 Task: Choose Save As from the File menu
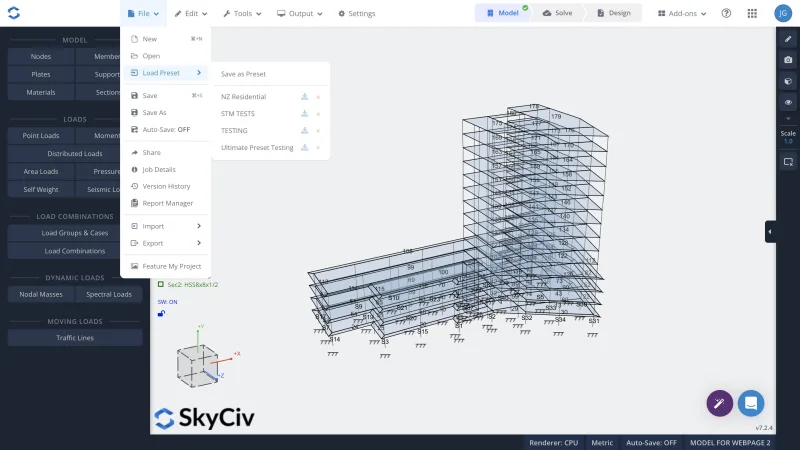[x=166, y=113]
